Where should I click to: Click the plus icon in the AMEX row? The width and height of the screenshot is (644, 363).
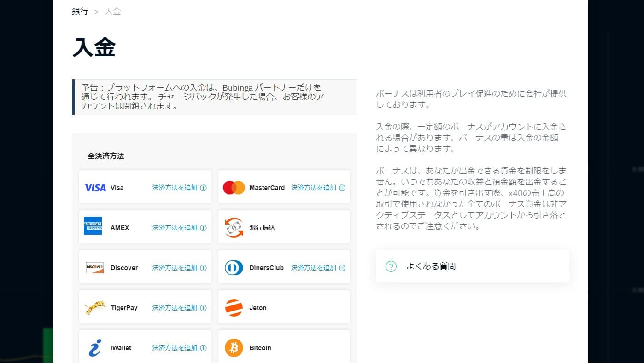click(x=203, y=228)
